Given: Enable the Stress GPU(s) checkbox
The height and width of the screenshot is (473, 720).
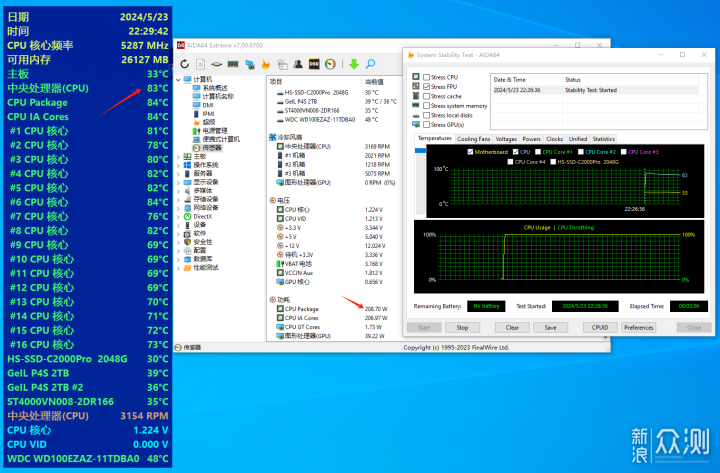Looking at the screenshot, I should coord(427,124).
